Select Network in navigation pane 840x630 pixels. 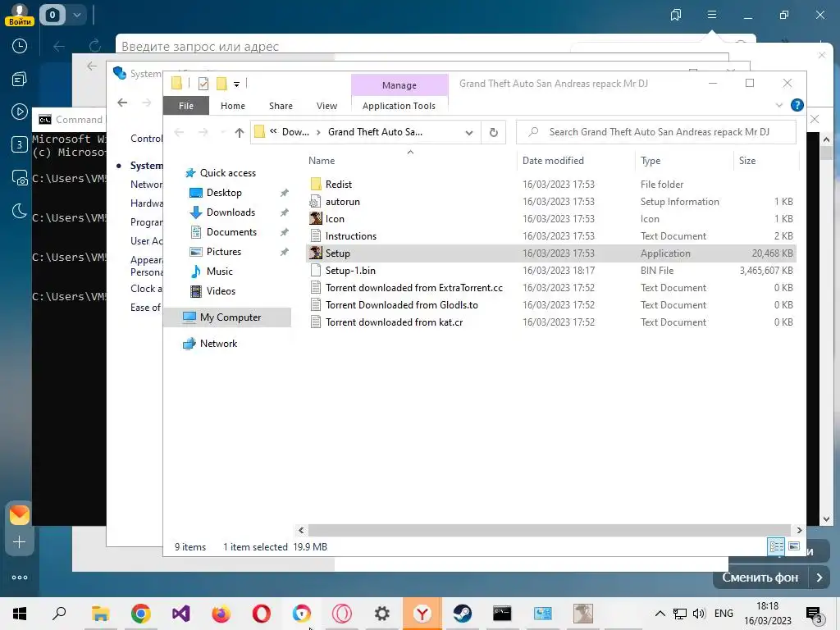[218, 344]
